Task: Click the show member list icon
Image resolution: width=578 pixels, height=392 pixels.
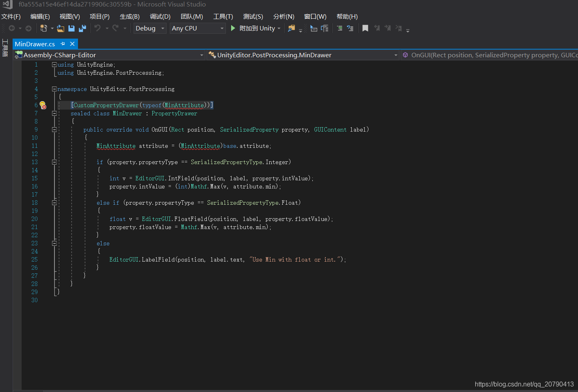Action: pyautogui.click(x=314, y=28)
